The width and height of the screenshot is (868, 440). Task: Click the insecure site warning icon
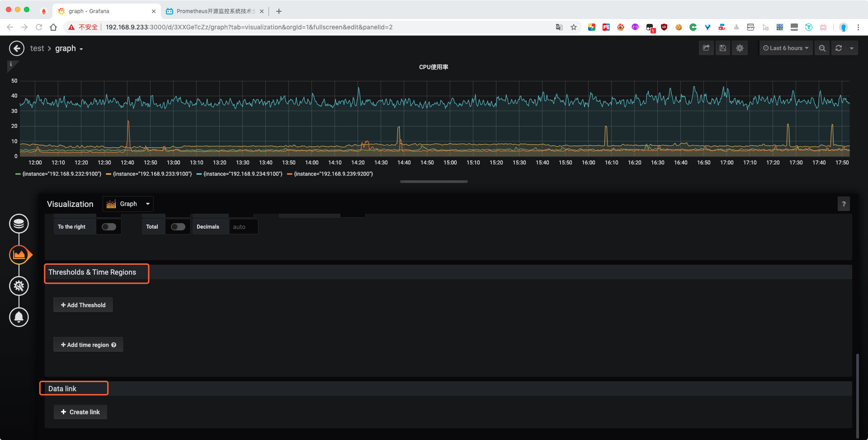coord(71,27)
